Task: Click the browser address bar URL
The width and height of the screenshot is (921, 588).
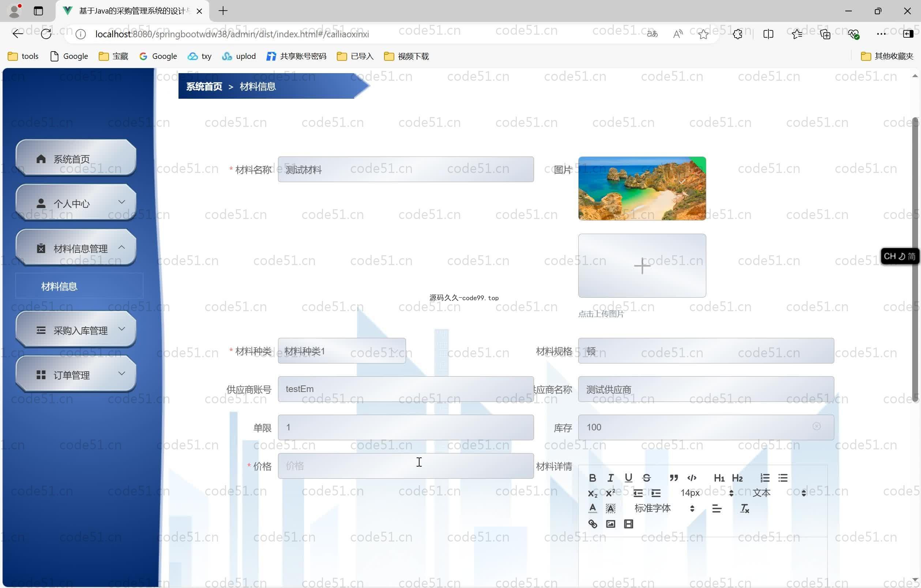Action: tap(232, 34)
